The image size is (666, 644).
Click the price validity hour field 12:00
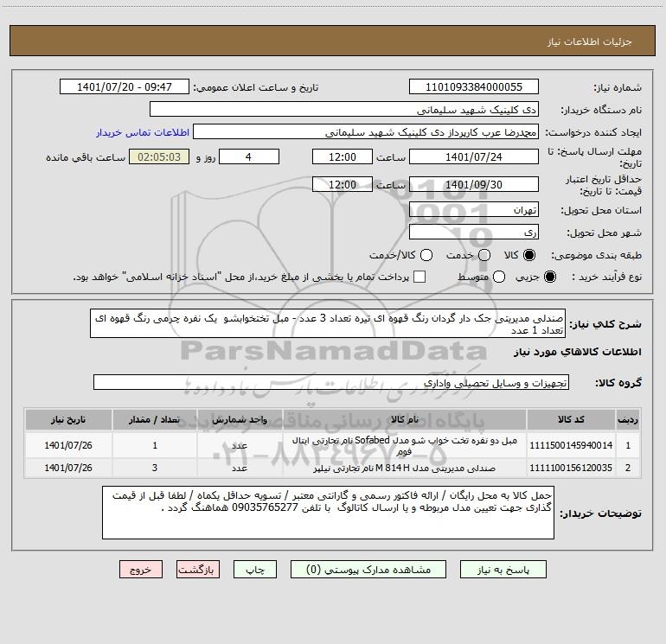343,184
